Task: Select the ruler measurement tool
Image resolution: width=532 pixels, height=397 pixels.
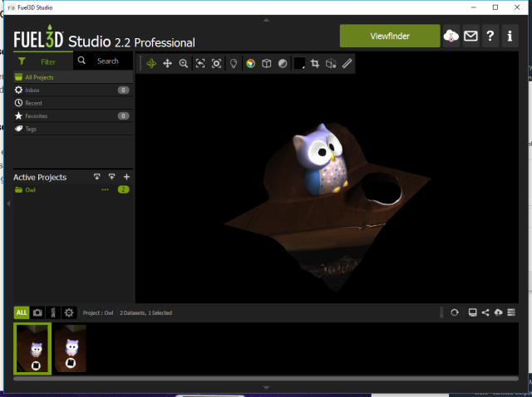Action: [347, 63]
